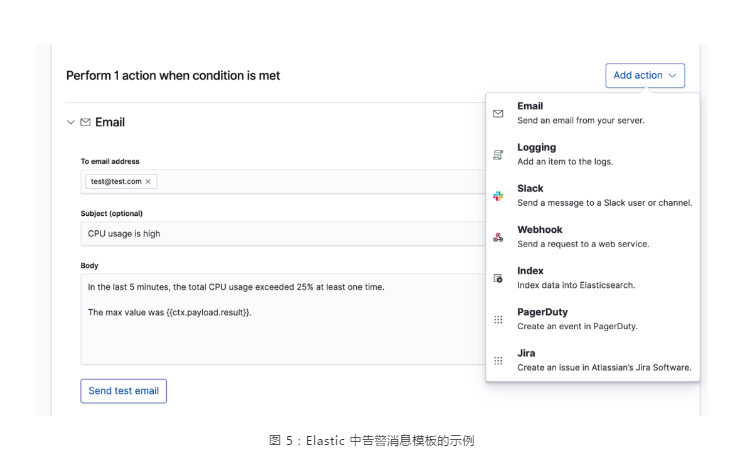
Task: Click into the Body message text area
Action: [283, 319]
